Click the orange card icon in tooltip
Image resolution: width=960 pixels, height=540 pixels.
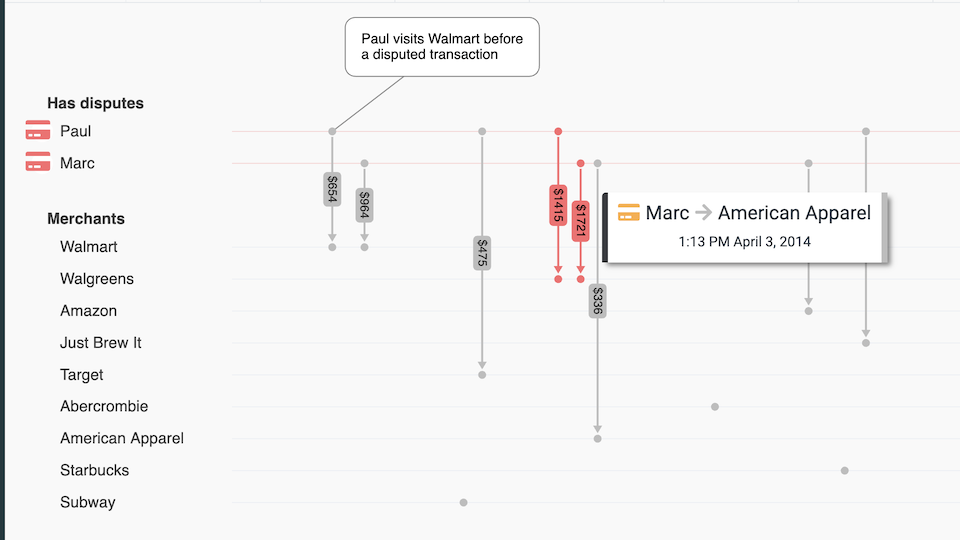pyautogui.click(x=628, y=213)
